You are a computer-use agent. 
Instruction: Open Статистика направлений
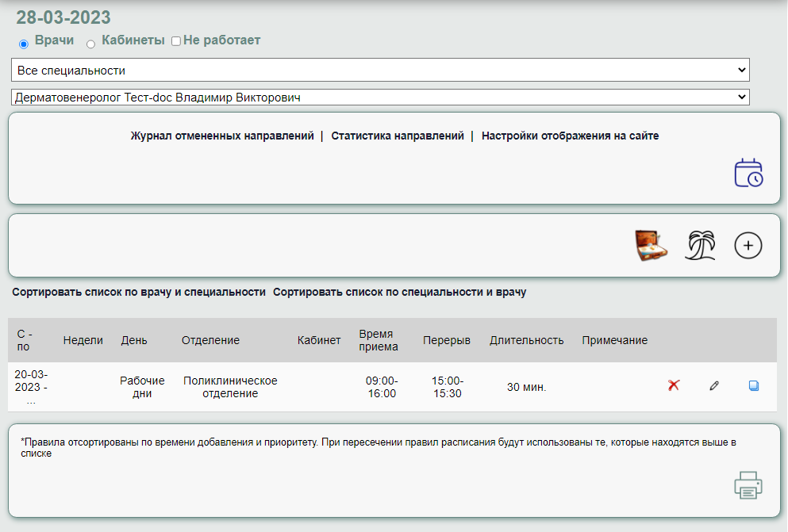398,136
